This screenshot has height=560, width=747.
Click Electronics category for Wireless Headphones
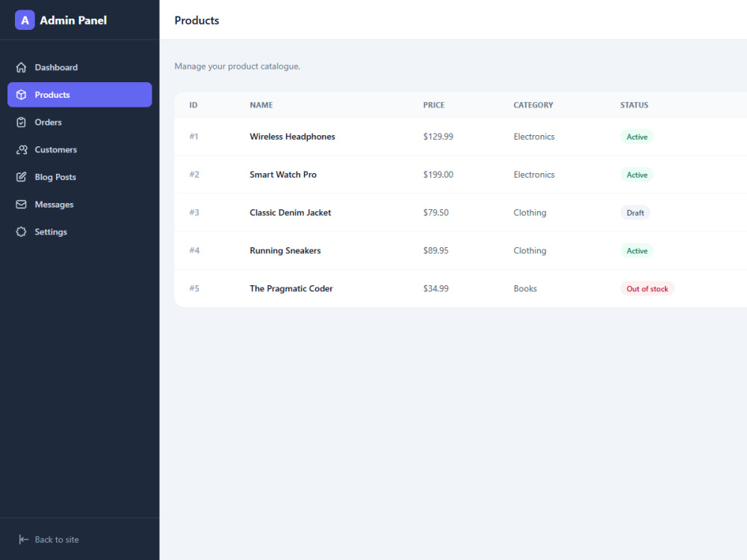(533, 137)
